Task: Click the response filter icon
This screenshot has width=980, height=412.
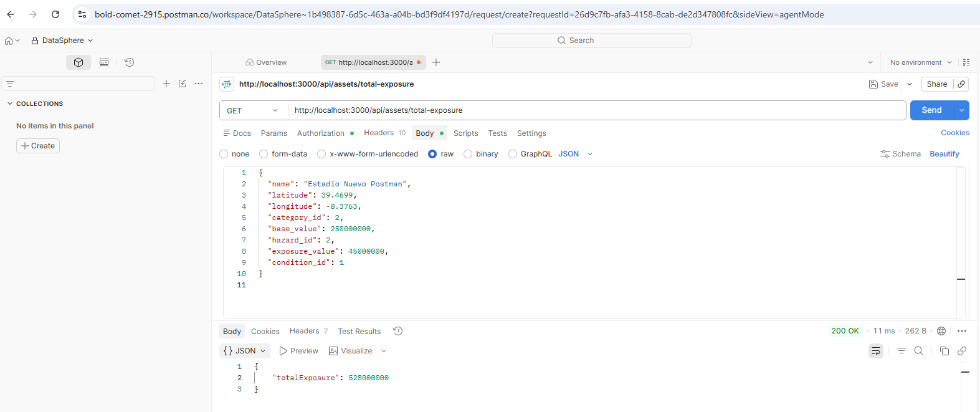Action: click(x=902, y=351)
